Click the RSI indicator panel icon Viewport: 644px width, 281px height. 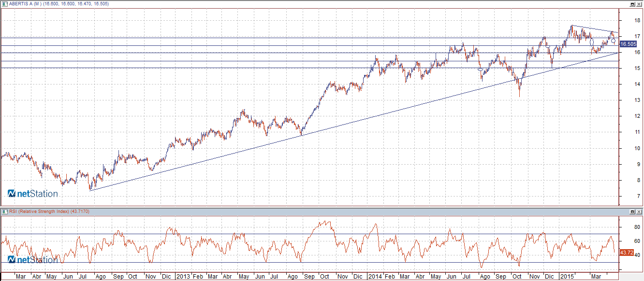pyautogui.click(x=4, y=211)
